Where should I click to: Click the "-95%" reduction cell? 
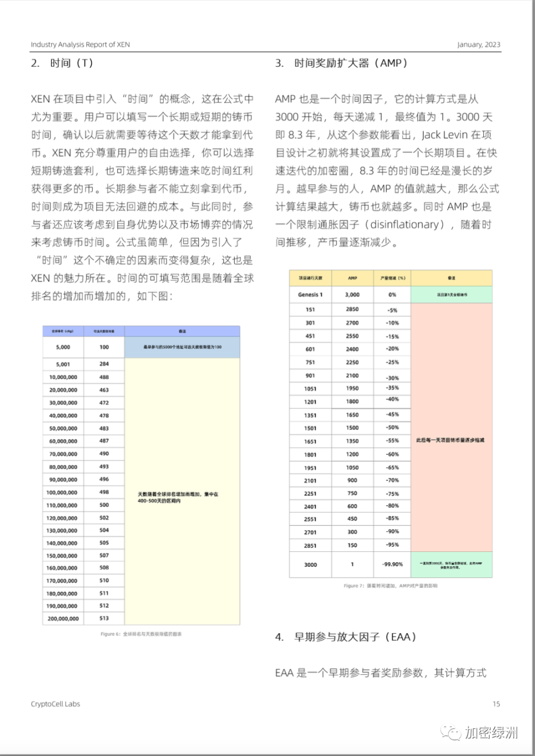tap(392, 545)
